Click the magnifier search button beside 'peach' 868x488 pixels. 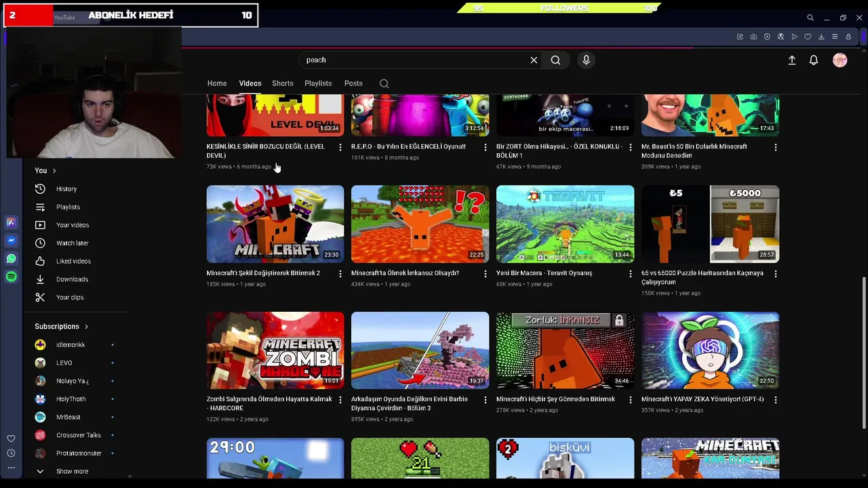pyautogui.click(x=555, y=60)
